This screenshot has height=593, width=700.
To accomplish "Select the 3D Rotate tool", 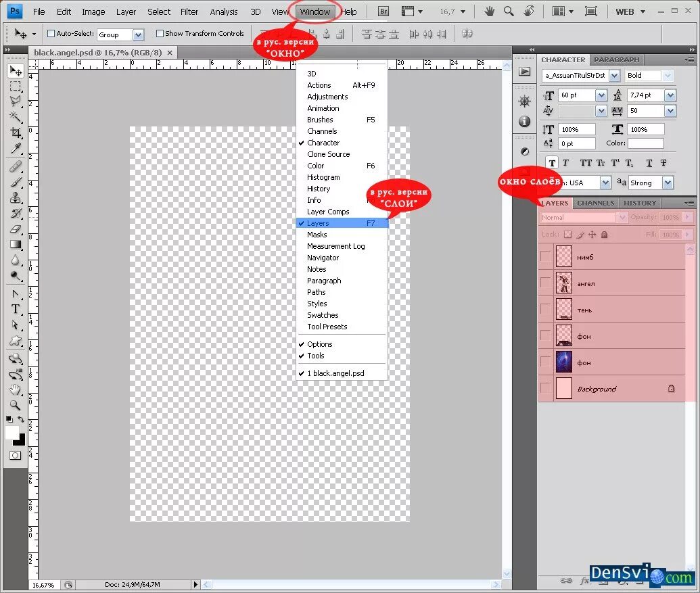I will point(16,359).
